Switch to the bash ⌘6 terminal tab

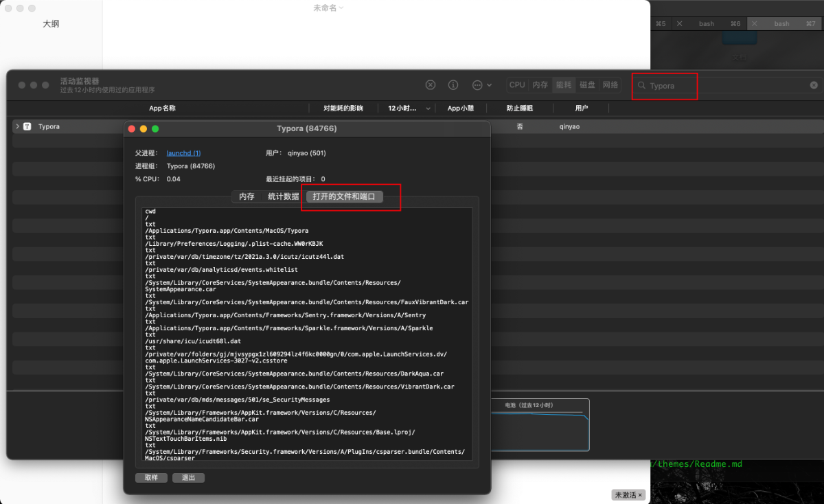707,23
